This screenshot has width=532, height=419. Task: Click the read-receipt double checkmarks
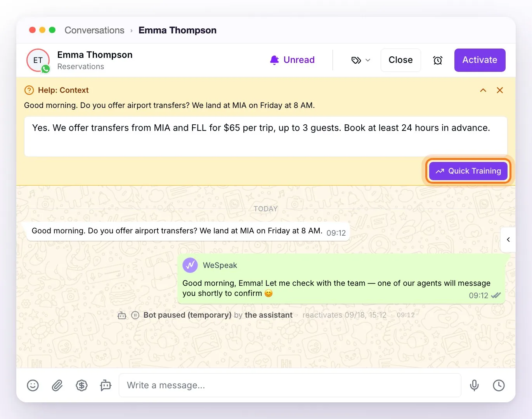496,296
